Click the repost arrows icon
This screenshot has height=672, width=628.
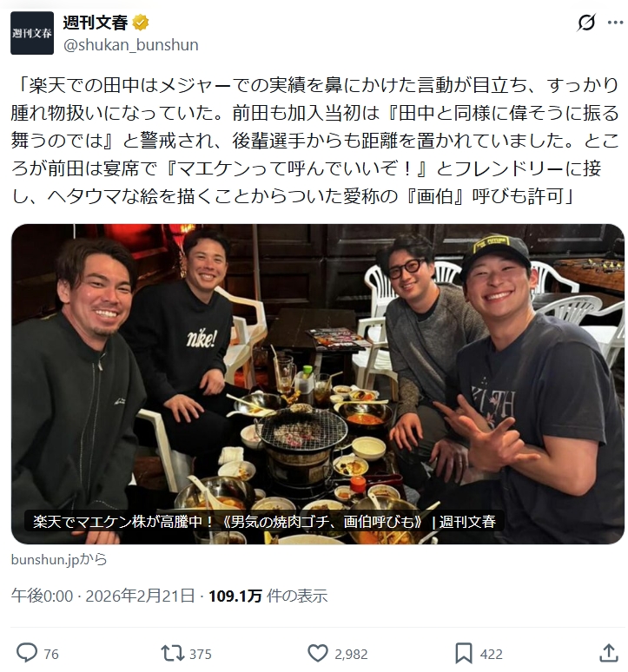point(172,654)
